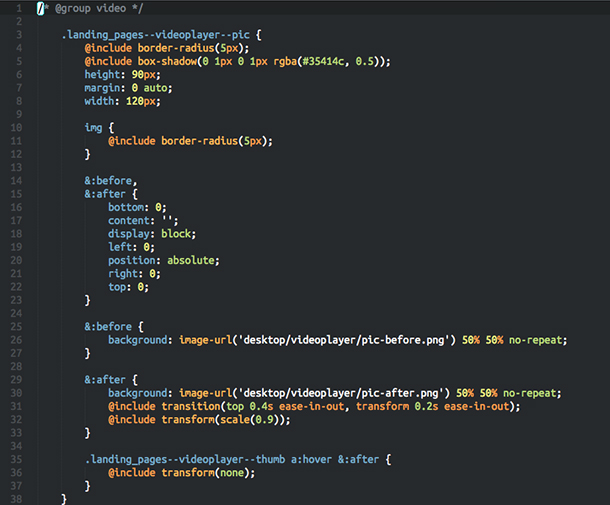Viewport: 610px width, 505px height.
Task: Click the 'right' property on line 21
Action: pyautogui.click(x=123, y=274)
